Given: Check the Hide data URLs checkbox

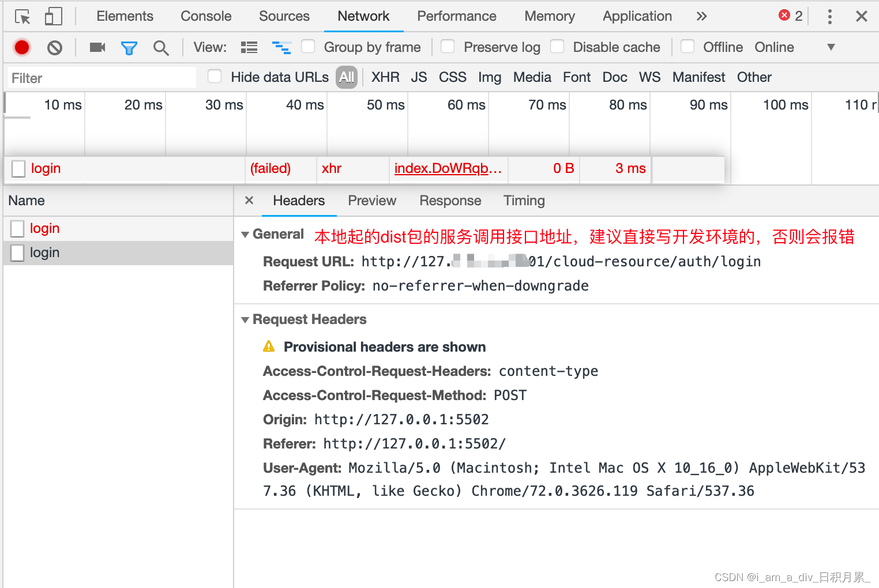Looking at the screenshot, I should [x=214, y=77].
